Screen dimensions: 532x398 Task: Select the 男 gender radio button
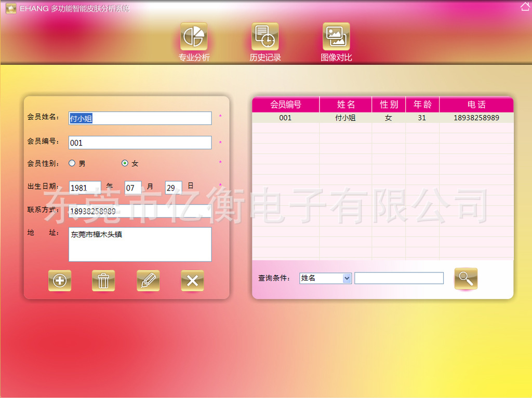(72, 163)
